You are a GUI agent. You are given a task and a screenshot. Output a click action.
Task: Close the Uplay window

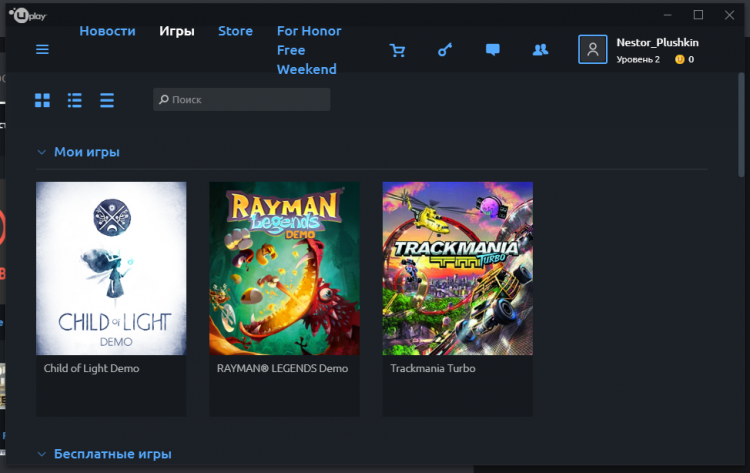point(729,15)
